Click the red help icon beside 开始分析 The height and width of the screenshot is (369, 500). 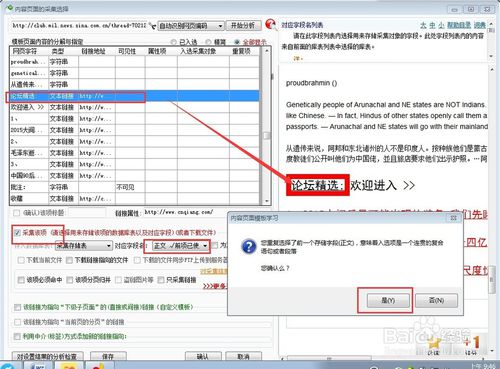271,25
